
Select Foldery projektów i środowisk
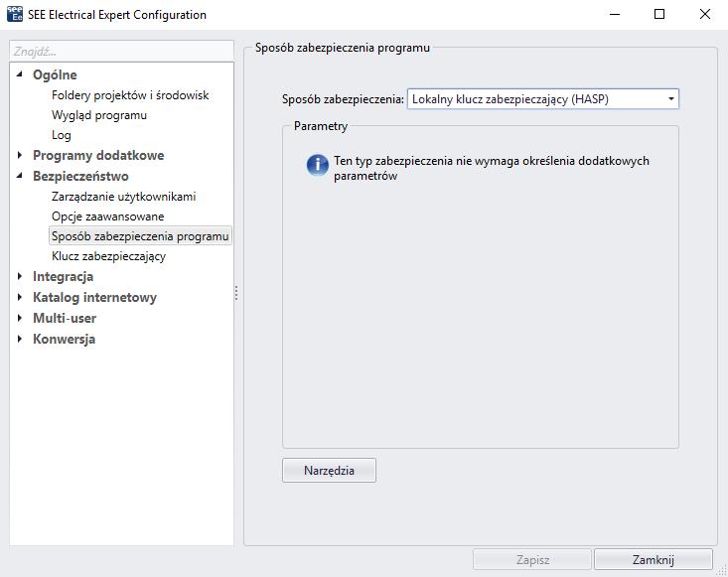point(130,95)
